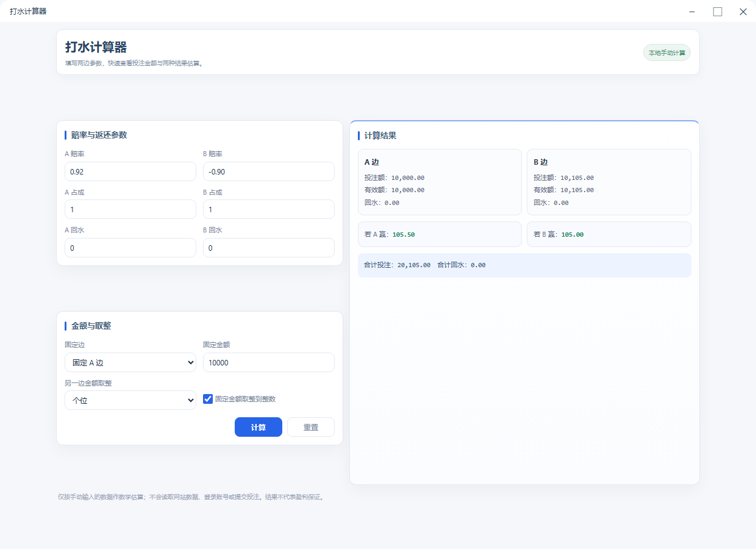
Task: Click the B 边 投注额 10,105.00 value
Action: [577, 178]
